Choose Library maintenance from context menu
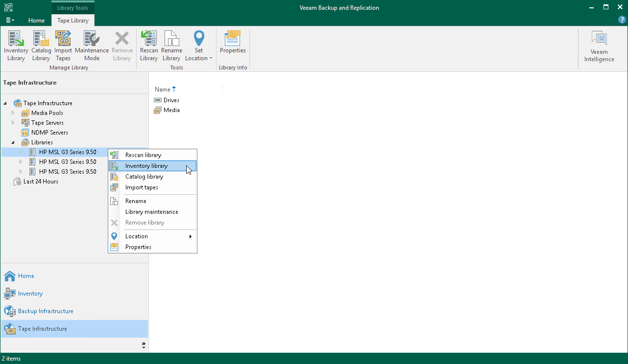The height and width of the screenshot is (364, 628). tap(152, 212)
